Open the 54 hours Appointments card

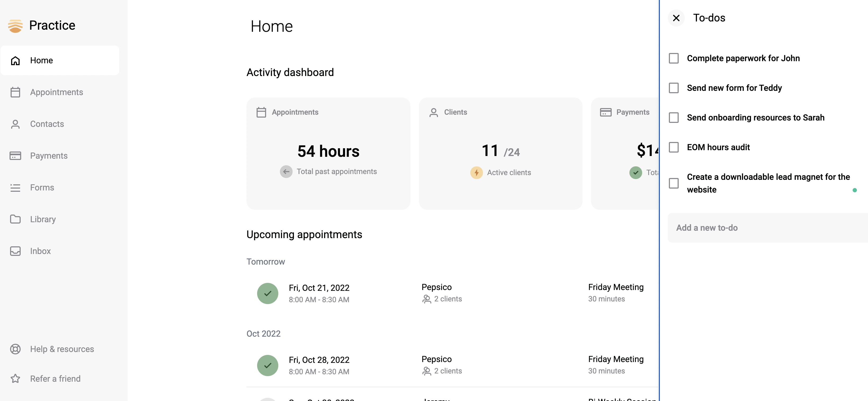(x=328, y=154)
